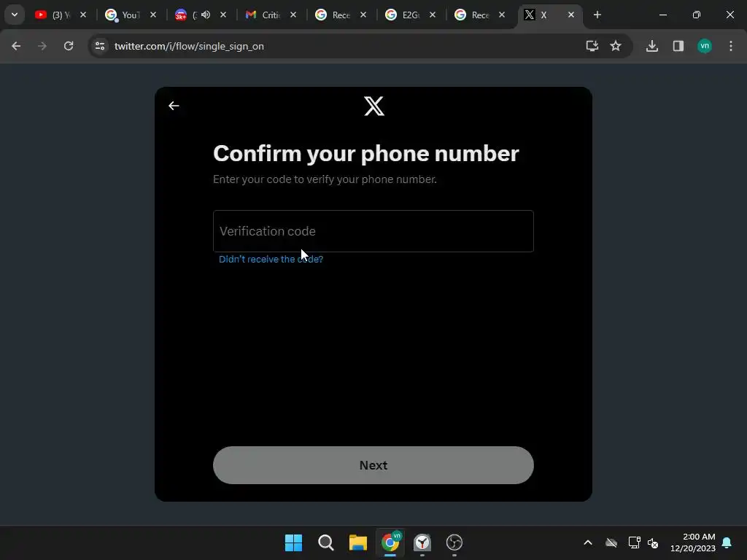Viewport: 747px width, 560px height.
Task: Click the Chrome taskbar icon
Action: coord(390,542)
